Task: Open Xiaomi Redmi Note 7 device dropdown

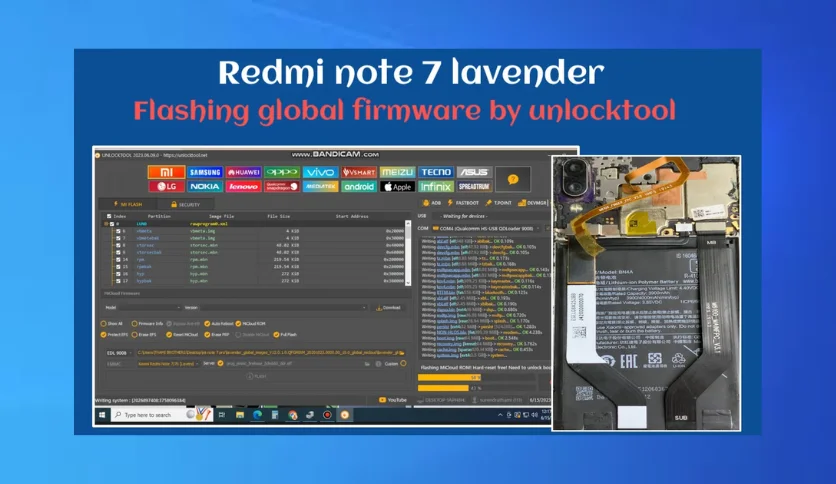Action: pyautogui.click(x=167, y=364)
